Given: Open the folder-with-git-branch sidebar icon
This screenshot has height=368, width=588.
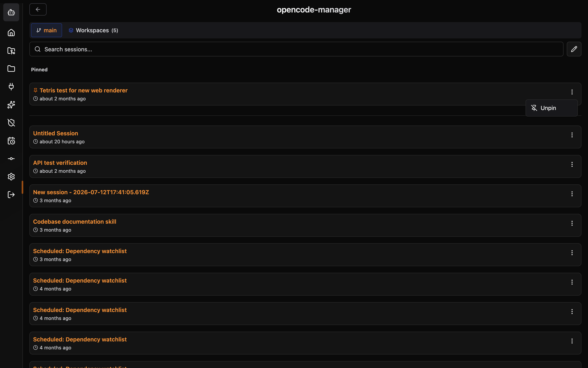Looking at the screenshot, I should pyautogui.click(x=11, y=51).
